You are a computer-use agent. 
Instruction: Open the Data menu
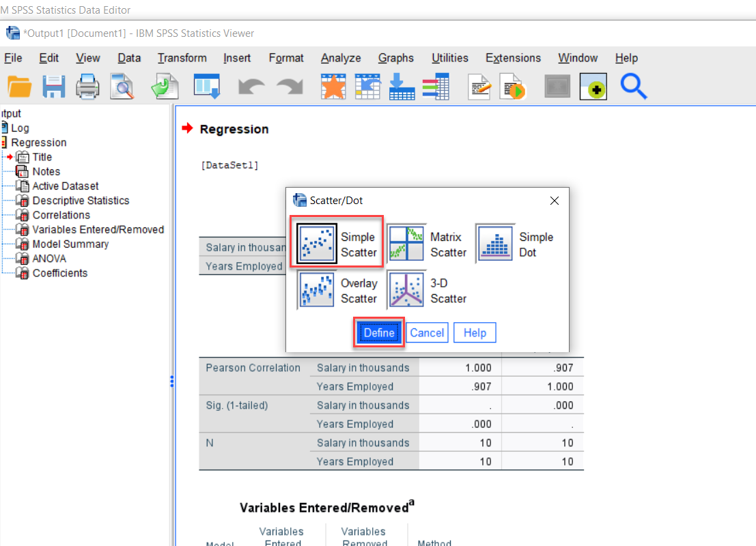[x=129, y=58]
